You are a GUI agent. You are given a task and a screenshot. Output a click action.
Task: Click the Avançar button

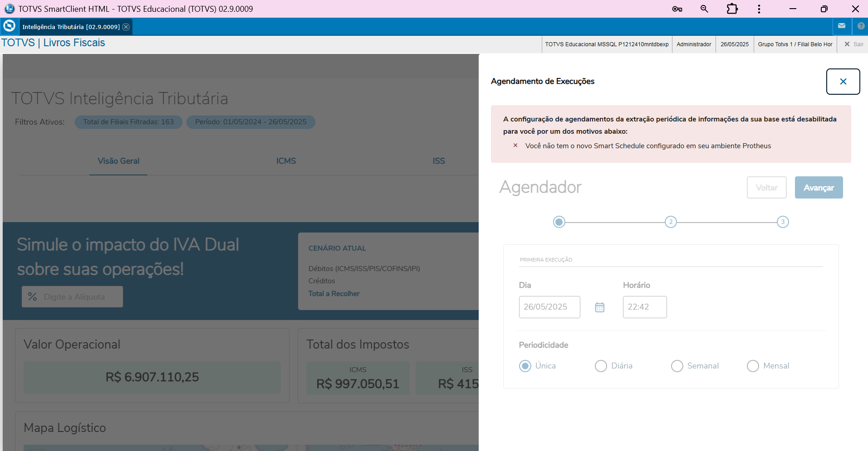819,188
